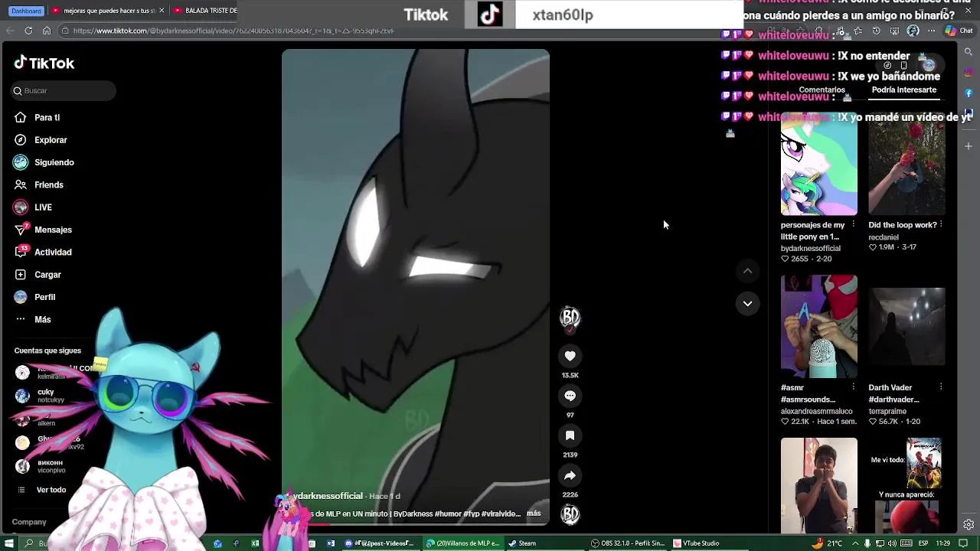Image resolution: width=980 pixels, height=551 pixels.
Task: Open the terrapraime author link
Action: click(887, 412)
